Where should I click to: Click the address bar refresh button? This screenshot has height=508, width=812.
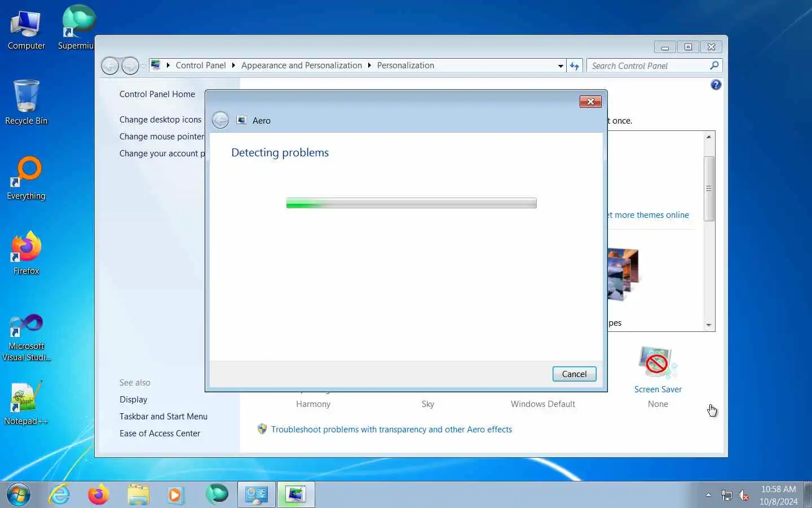pyautogui.click(x=575, y=65)
